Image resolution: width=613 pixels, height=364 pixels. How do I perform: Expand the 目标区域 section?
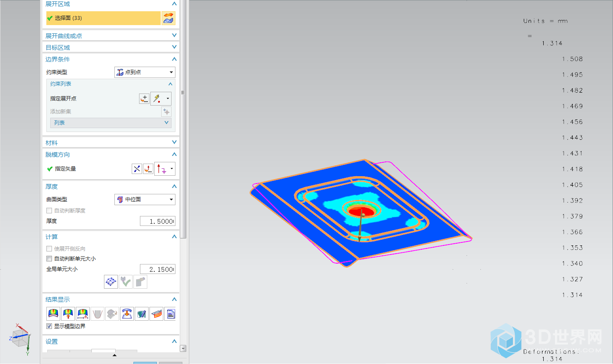click(x=174, y=47)
